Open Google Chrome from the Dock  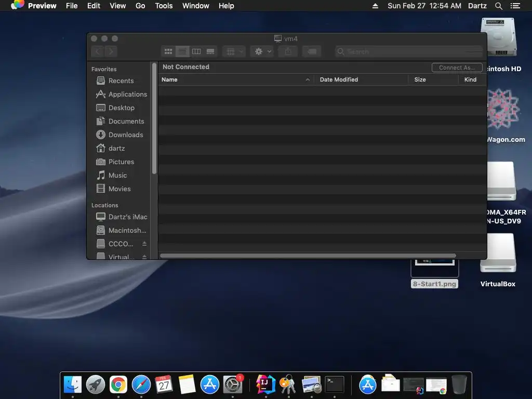point(118,384)
